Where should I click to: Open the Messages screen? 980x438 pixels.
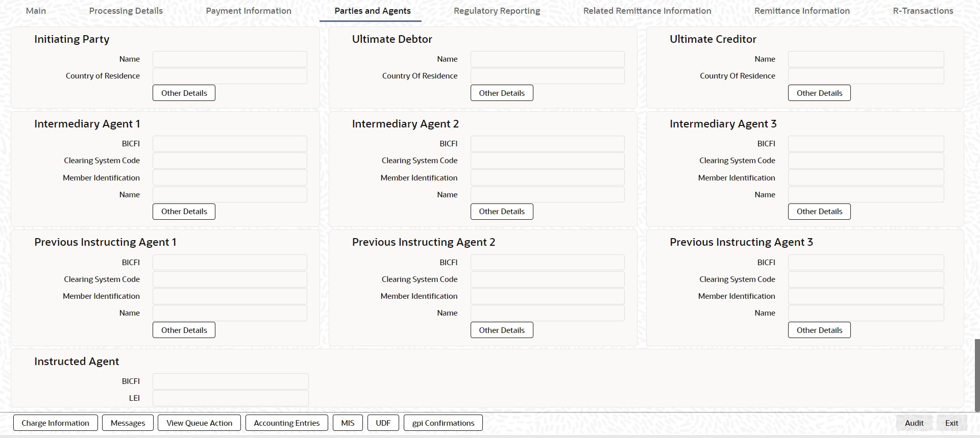click(x=128, y=423)
